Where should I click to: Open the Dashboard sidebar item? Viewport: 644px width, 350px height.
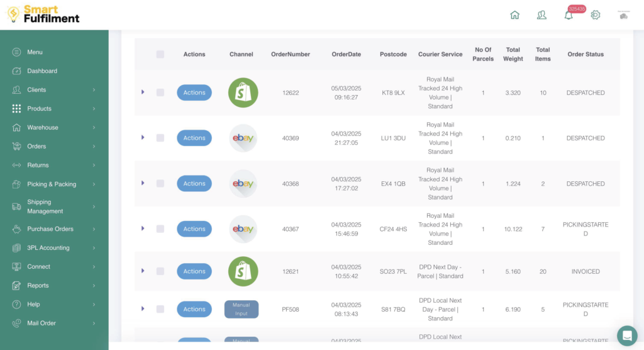pos(42,71)
